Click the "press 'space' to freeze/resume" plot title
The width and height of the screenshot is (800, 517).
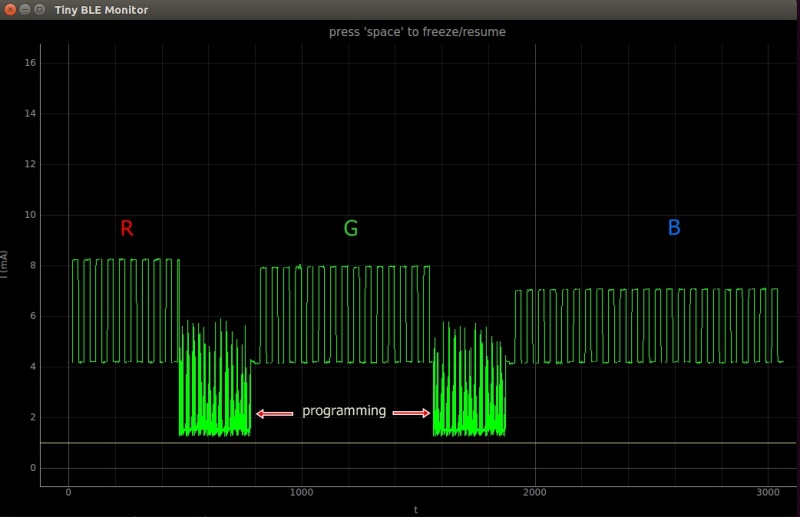click(x=417, y=32)
